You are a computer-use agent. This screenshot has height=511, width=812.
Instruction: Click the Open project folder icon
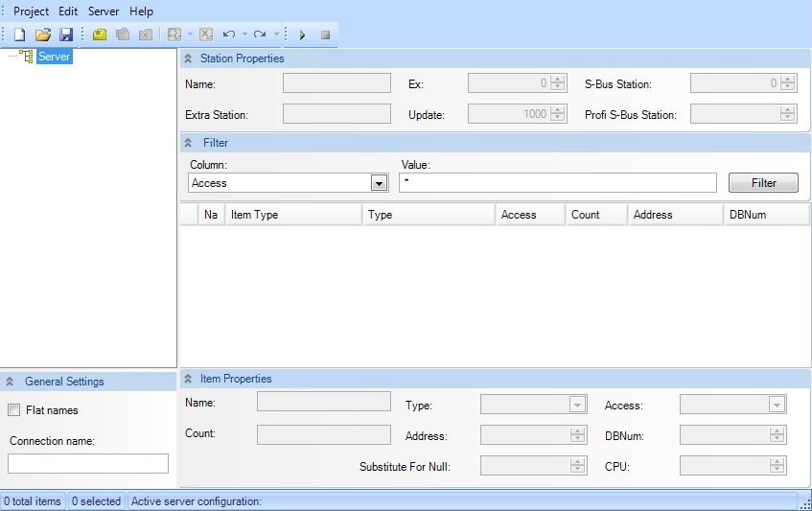(x=43, y=35)
